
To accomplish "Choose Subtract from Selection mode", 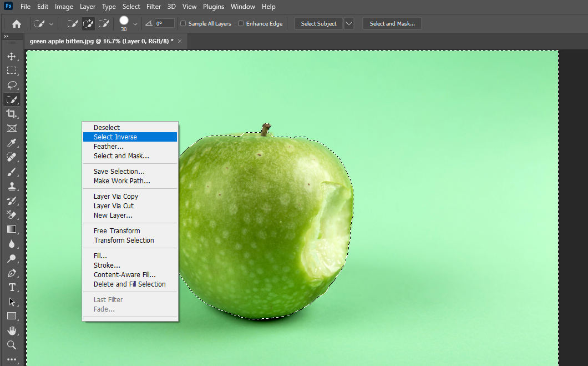I will (104, 24).
